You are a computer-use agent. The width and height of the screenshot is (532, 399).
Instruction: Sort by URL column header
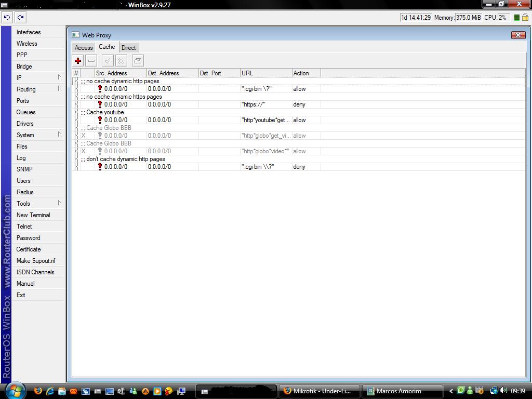click(266, 73)
